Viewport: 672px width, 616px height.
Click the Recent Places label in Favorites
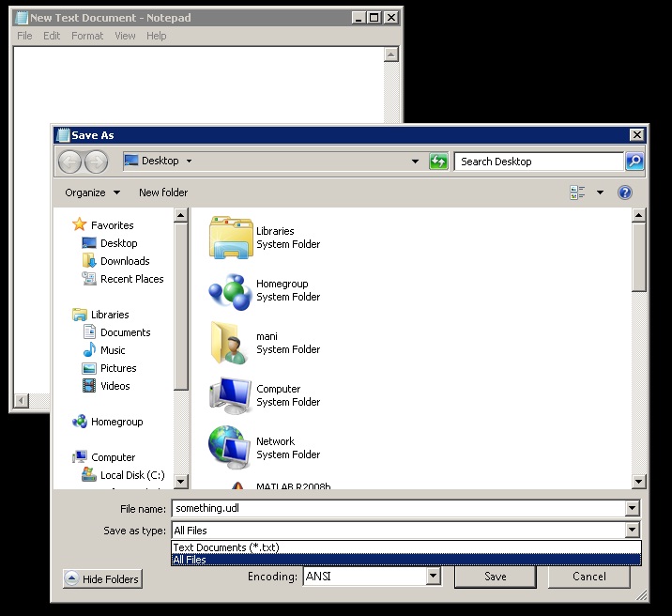(x=132, y=279)
